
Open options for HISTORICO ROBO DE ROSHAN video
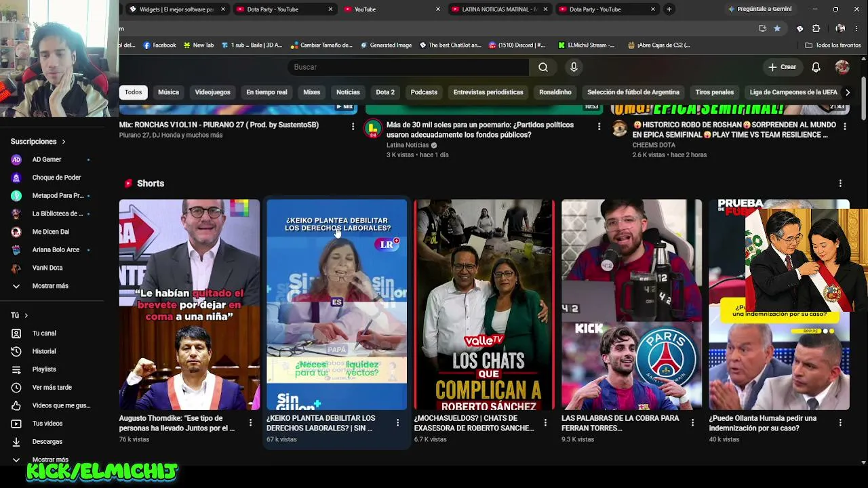point(845,126)
